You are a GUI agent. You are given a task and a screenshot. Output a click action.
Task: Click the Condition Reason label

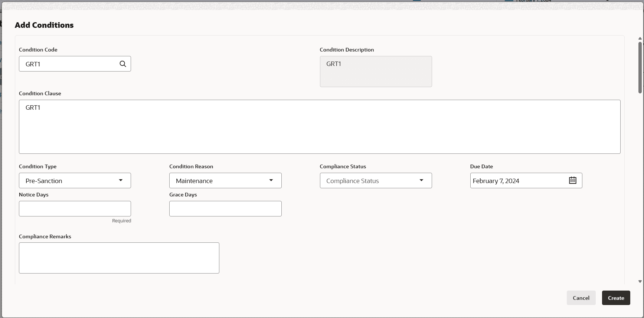[191, 166]
